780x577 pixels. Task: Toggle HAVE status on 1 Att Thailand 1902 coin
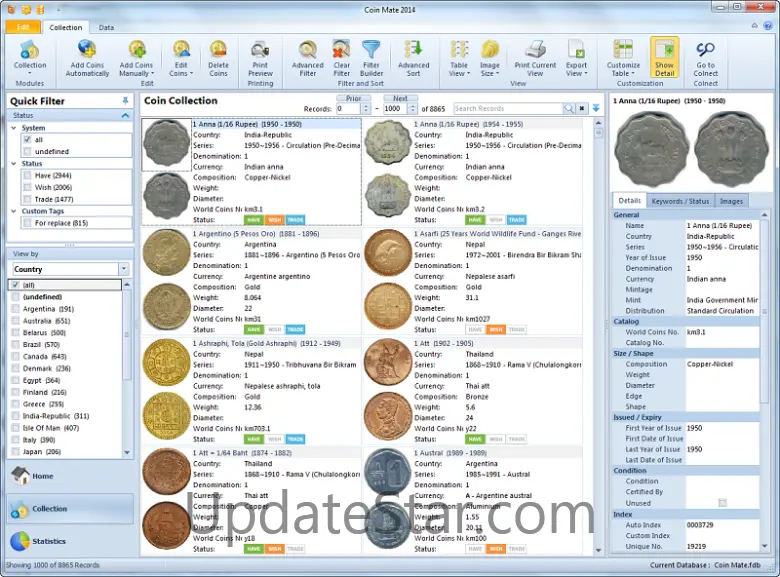475,439
